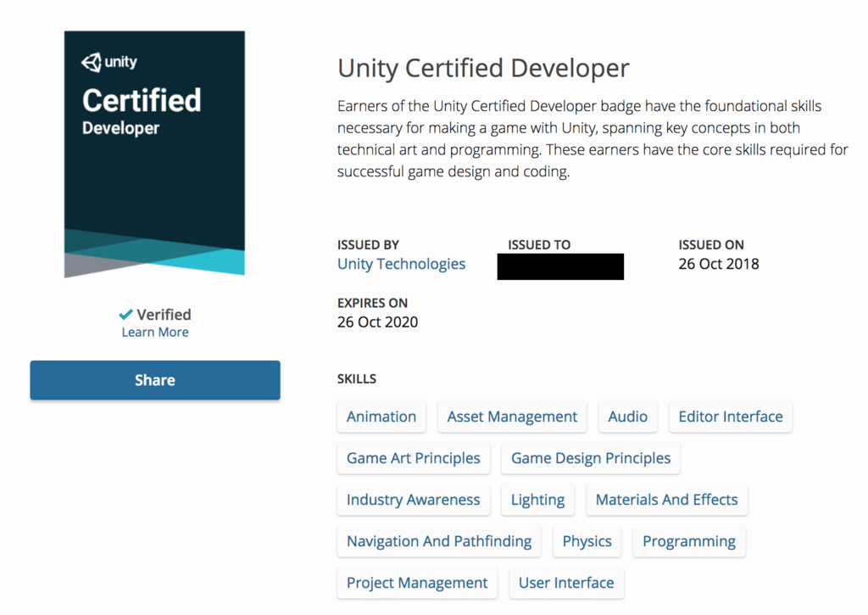Open the User Interface skill tag

(566, 583)
